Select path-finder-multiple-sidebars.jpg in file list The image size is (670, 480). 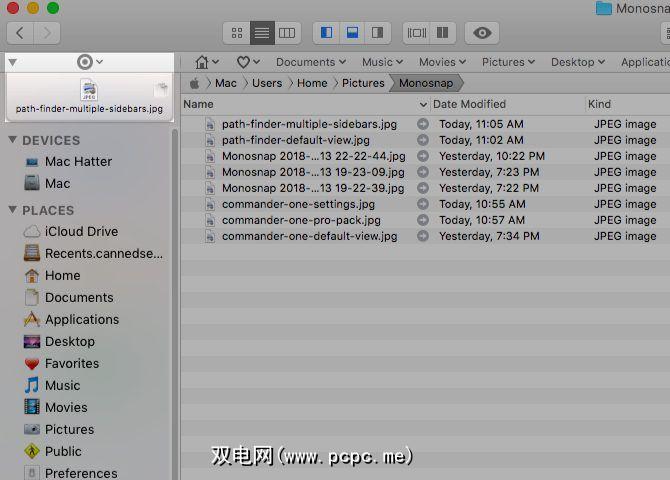click(309, 124)
